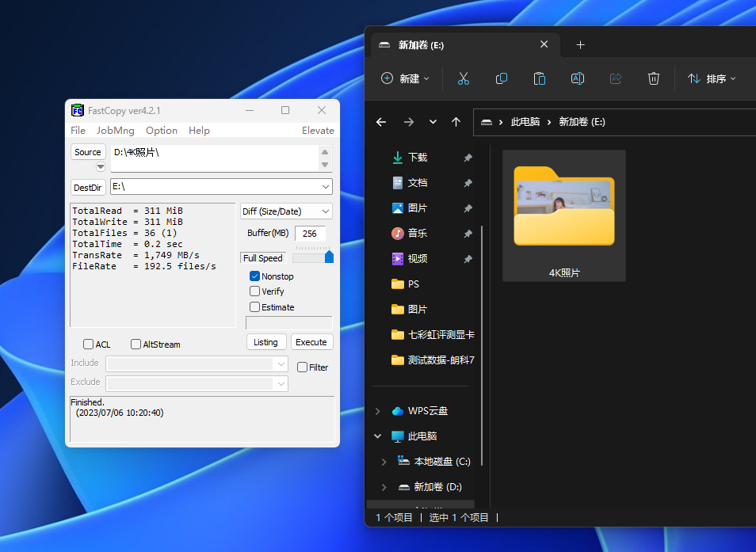Click the Source path text field
The width and height of the screenshot is (756, 552).
tap(215, 158)
